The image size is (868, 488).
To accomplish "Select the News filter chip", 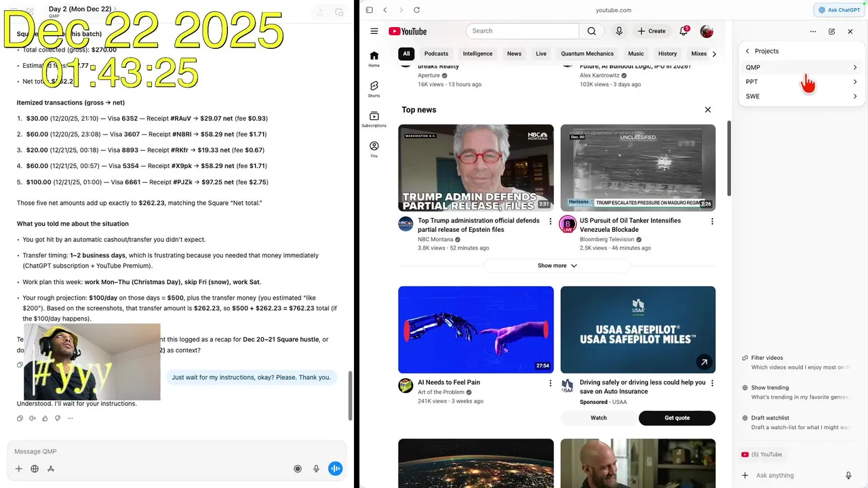I will [514, 54].
